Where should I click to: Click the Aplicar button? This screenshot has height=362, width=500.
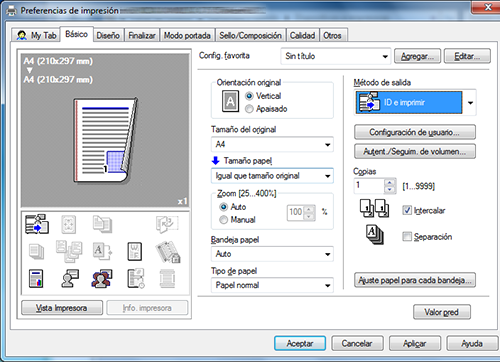[x=415, y=343]
